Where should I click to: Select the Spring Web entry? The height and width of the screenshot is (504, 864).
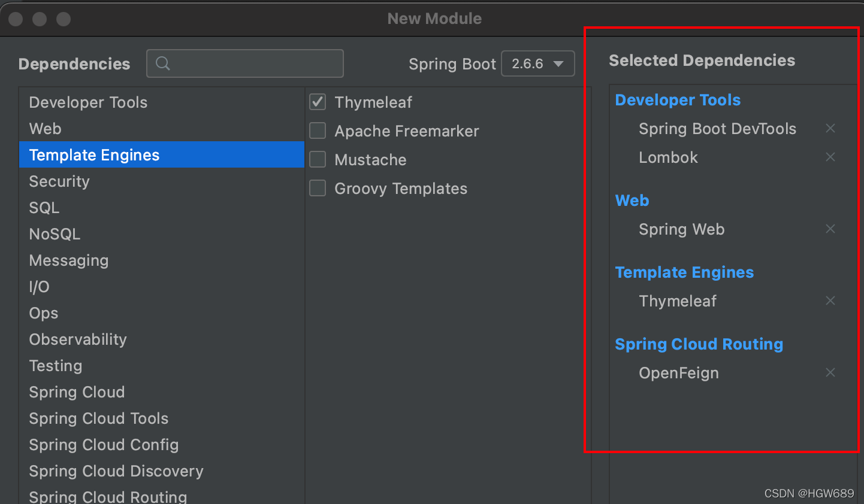click(x=681, y=229)
